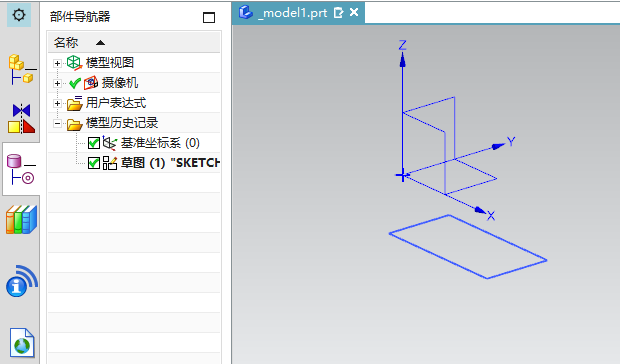Click the green checkmark beside 摄像机

(75, 83)
